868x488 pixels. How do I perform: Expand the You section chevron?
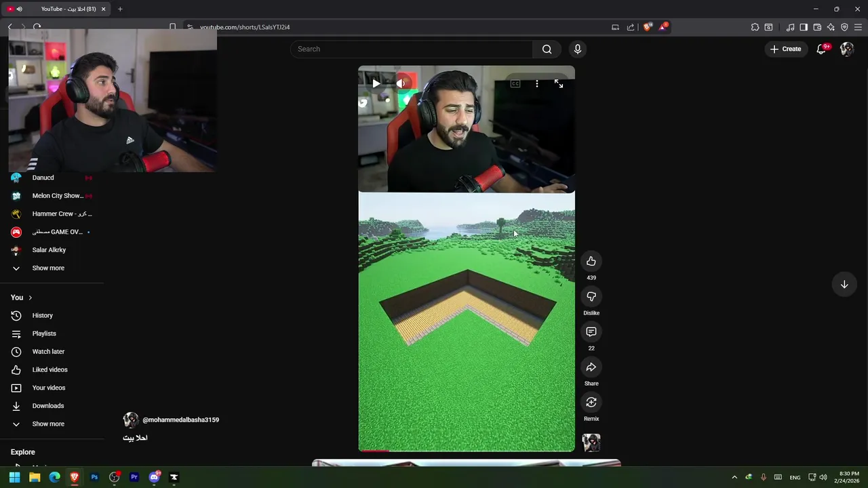tap(30, 298)
